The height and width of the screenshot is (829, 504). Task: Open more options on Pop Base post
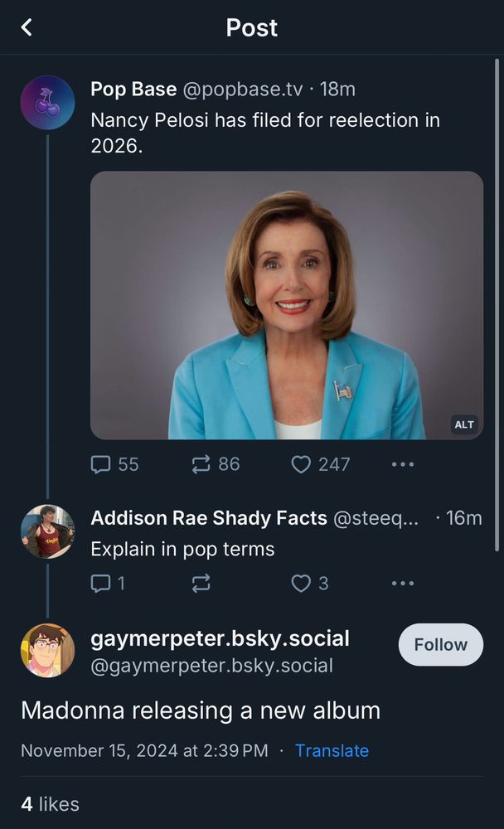point(402,464)
